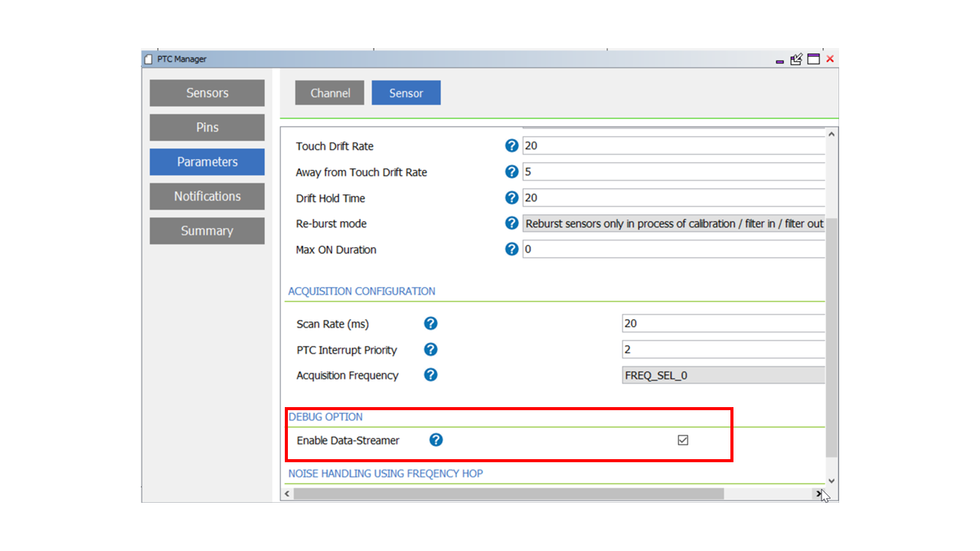Screen dimensions: 980x551
Task: Open the Summary section
Action: coord(207,230)
